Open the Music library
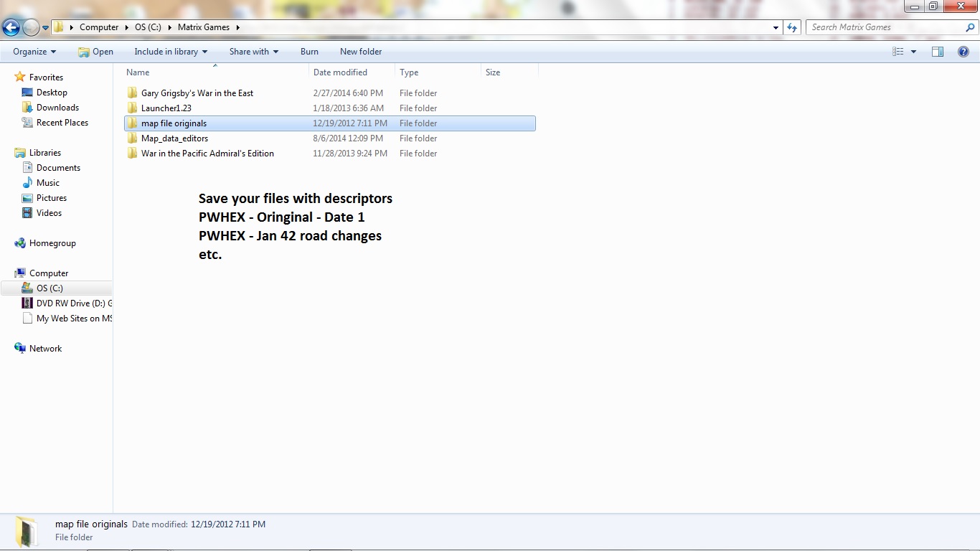 tap(48, 183)
